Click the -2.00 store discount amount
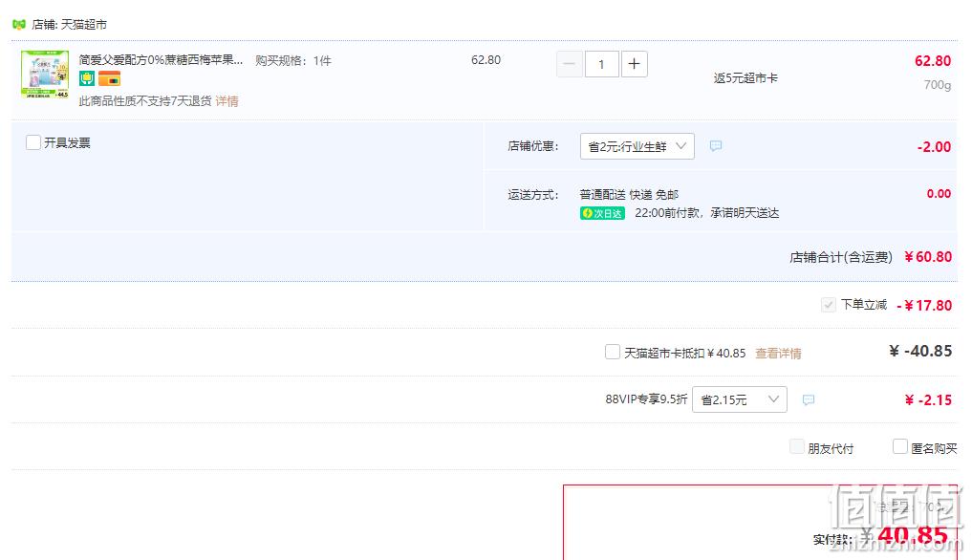 [x=934, y=147]
